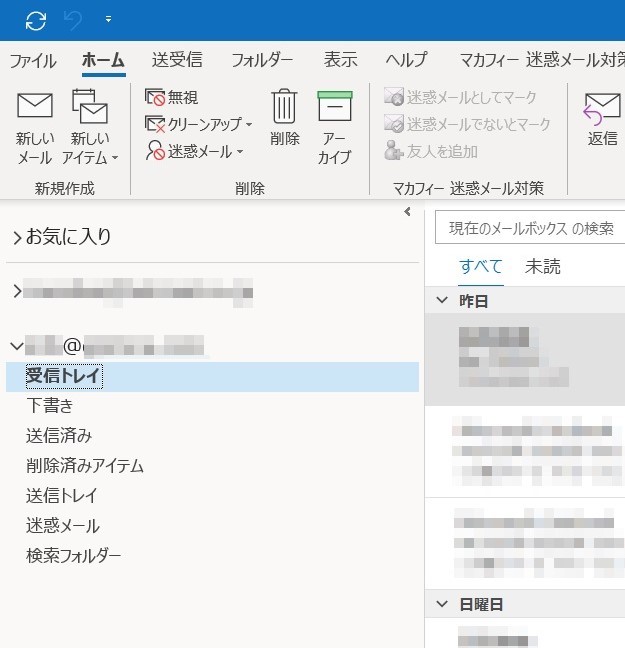
Task: Switch to the 送受信 ribbon tab
Action: click(177, 60)
